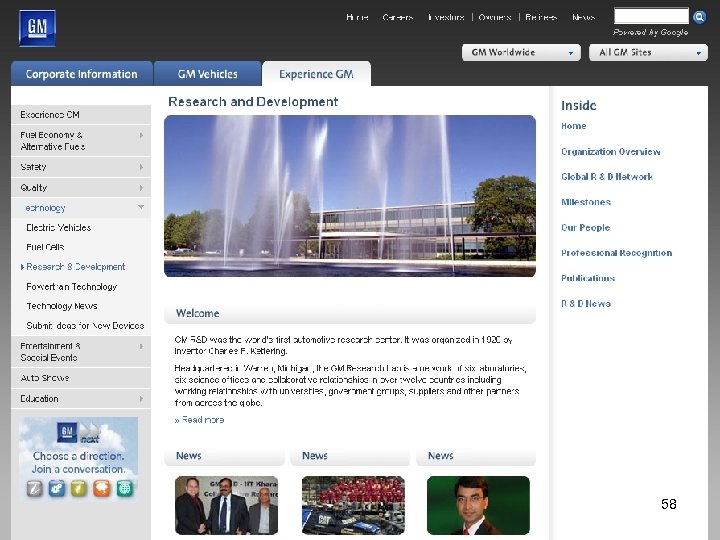Image resolution: width=720 pixels, height=540 pixels.
Task: Go to Home in the top navigation
Action: click(357, 17)
